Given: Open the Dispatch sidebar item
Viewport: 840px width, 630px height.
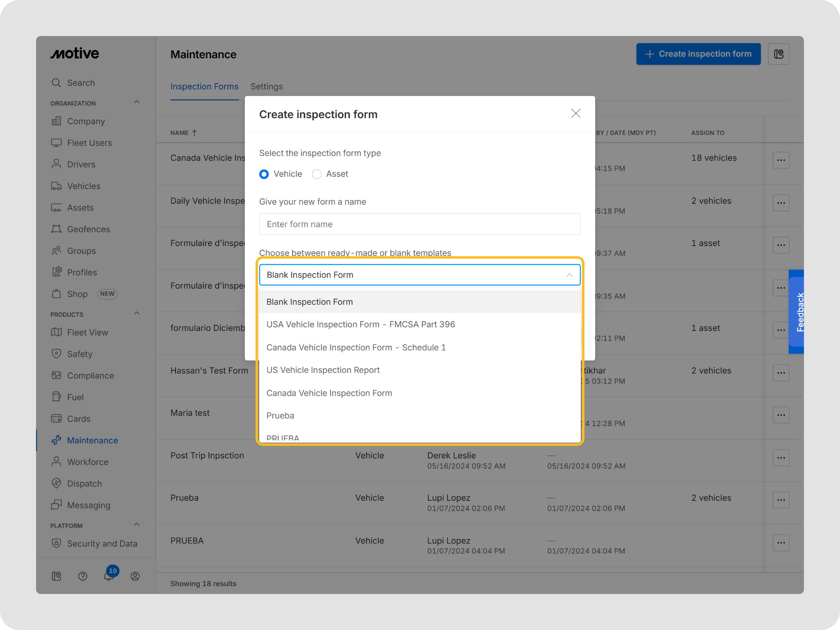Looking at the screenshot, I should (84, 484).
